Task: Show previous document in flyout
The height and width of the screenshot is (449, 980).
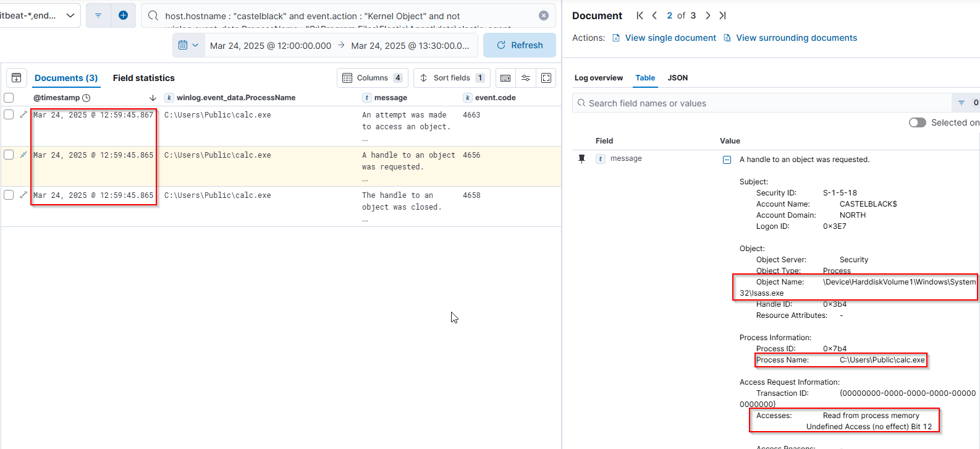Action: (x=654, y=15)
